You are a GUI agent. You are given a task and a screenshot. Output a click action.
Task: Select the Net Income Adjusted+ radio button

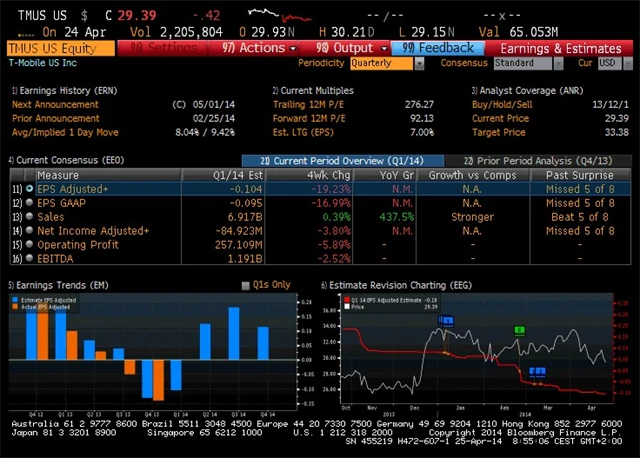(29, 230)
